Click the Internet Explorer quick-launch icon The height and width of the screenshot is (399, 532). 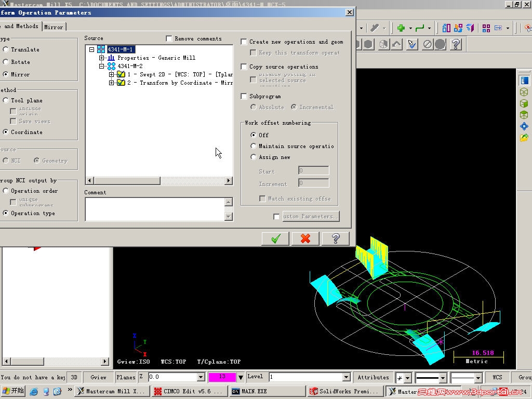tap(34, 392)
